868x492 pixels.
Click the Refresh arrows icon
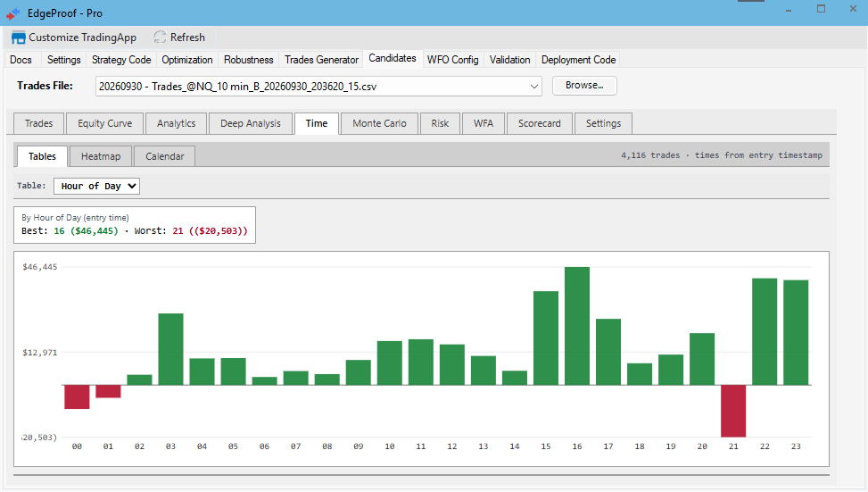coord(160,38)
